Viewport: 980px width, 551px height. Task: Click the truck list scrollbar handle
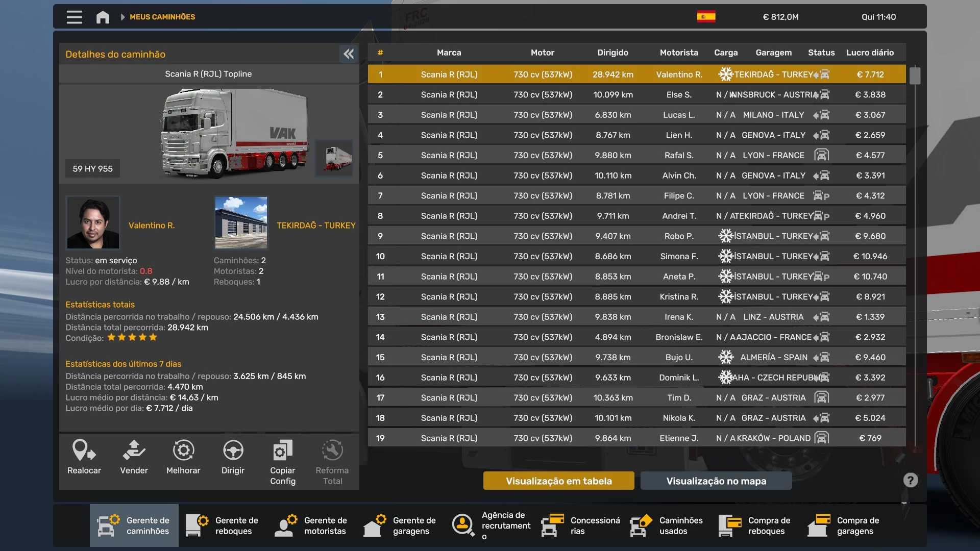coord(915,76)
